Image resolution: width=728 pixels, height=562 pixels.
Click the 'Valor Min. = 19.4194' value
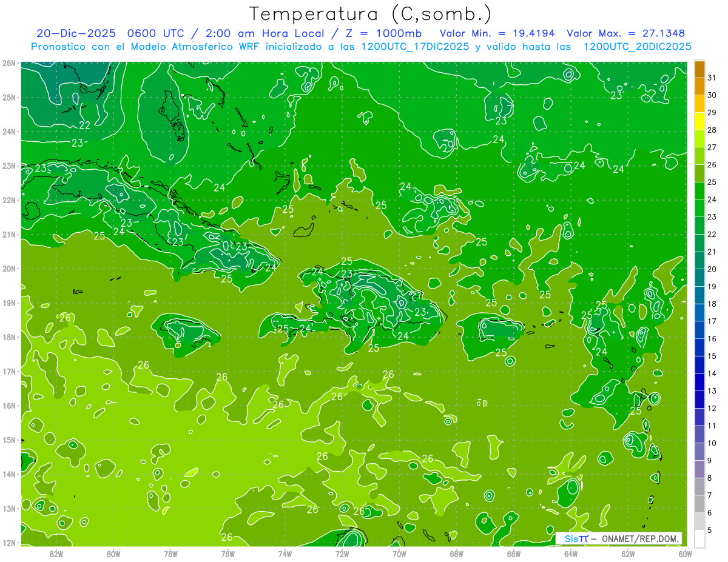[x=497, y=33]
